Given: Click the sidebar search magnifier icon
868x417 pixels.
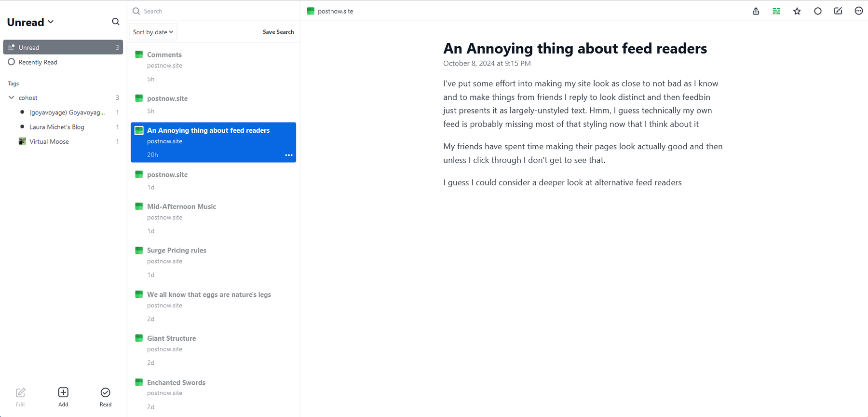Looking at the screenshot, I should point(116,22).
